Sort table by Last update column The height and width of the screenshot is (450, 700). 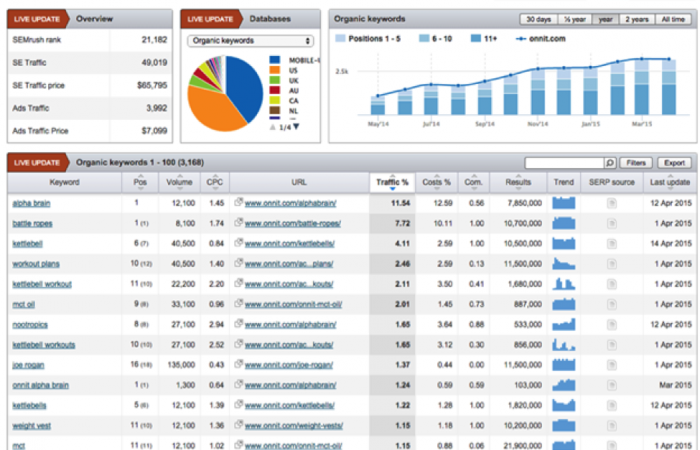click(x=670, y=182)
